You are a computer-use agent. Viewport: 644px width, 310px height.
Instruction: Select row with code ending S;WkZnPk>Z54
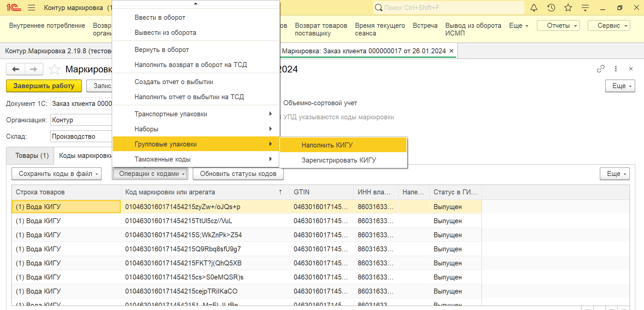click(x=247, y=235)
